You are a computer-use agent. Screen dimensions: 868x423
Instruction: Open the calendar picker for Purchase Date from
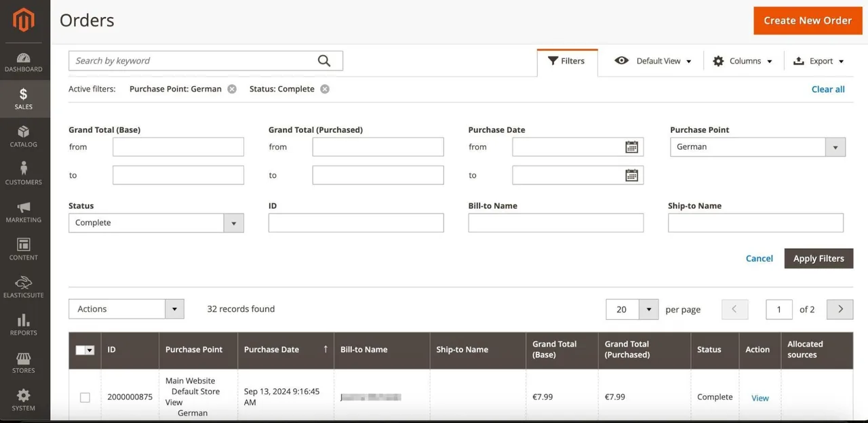[x=631, y=147]
